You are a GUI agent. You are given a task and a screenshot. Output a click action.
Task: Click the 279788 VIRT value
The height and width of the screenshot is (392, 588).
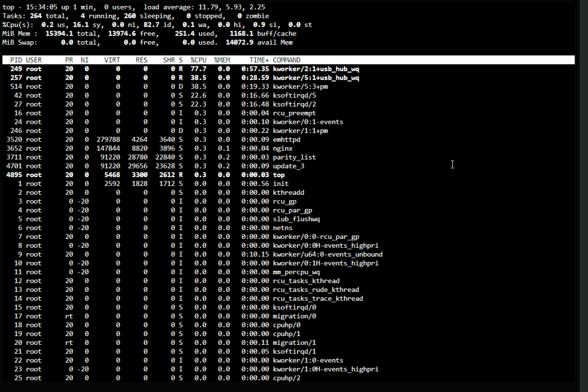[108, 139]
